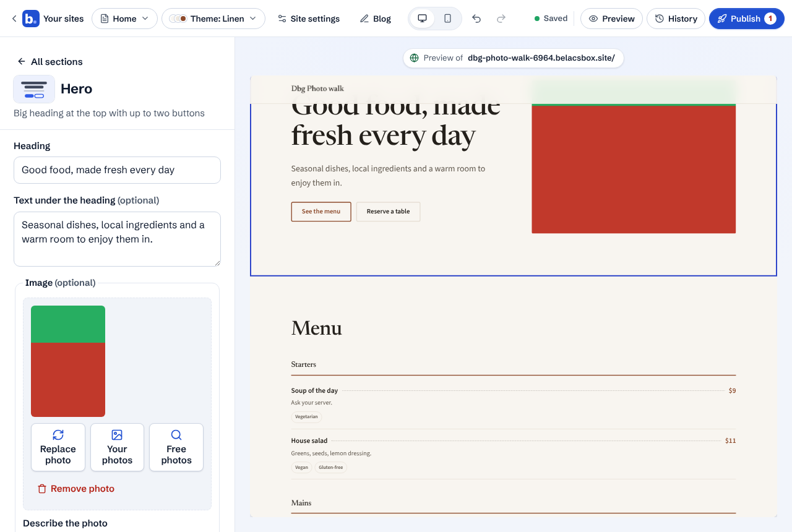792x532 pixels.
Task: Edit the Heading text field
Action: coord(117,170)
